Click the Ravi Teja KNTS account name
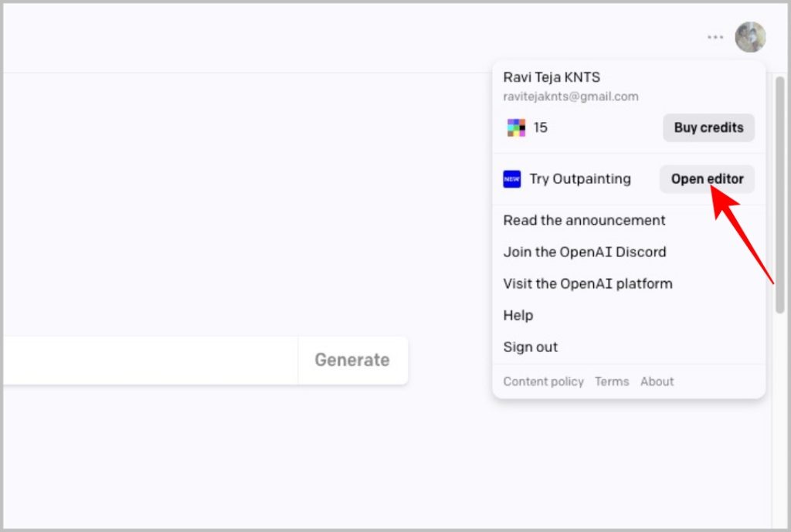 coord(552,77)
